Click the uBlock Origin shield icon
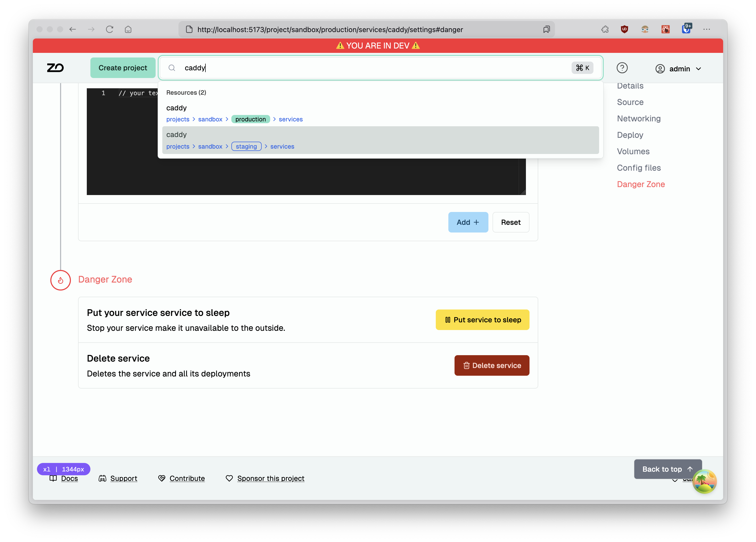The height and width of the screenshot is (542, 756). 624,29
